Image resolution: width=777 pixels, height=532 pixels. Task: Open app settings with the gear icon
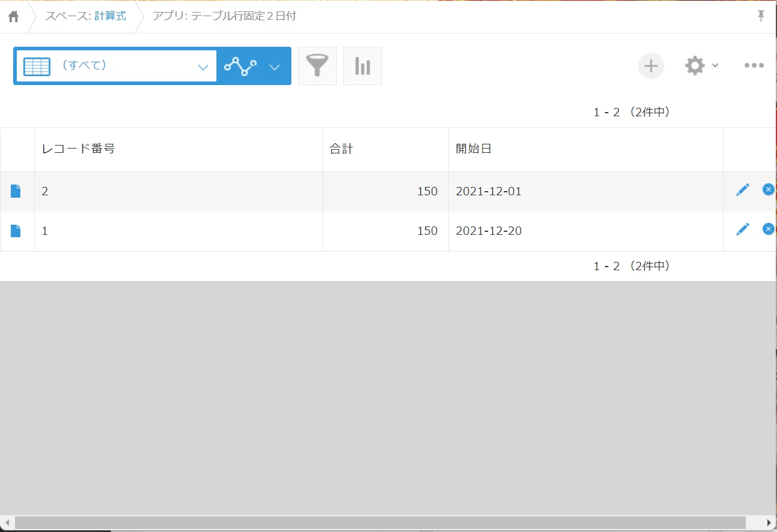coord(695,65)
